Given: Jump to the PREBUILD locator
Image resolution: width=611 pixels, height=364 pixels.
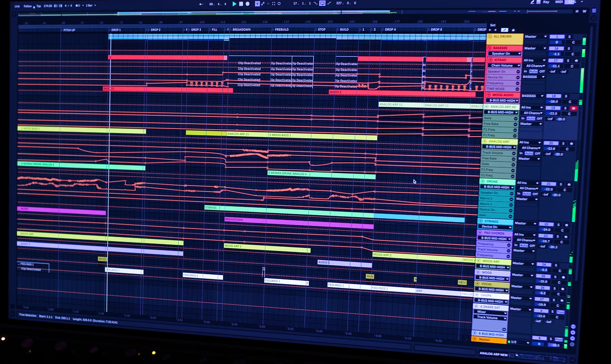Looking at the screenshot, I should coord(281,29).
